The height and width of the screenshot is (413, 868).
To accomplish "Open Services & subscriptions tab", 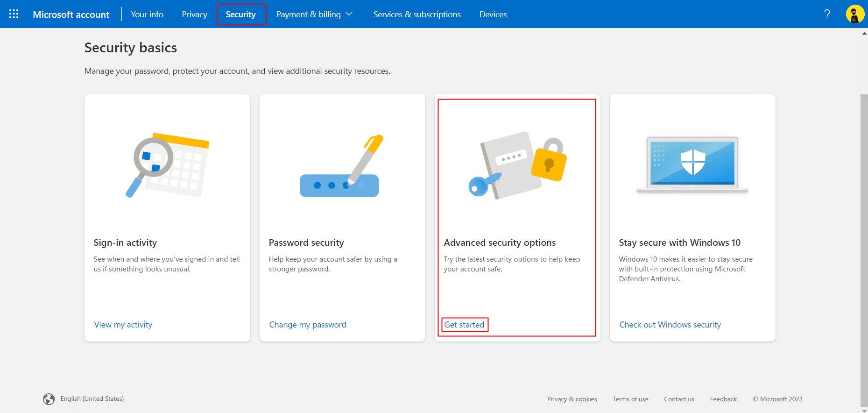I will coord(417,14).
